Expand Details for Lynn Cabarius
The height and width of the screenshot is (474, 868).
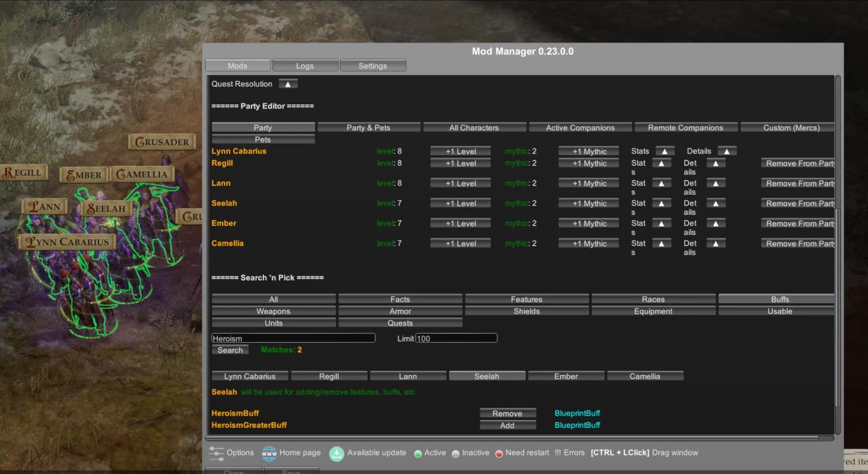point(727,151)
